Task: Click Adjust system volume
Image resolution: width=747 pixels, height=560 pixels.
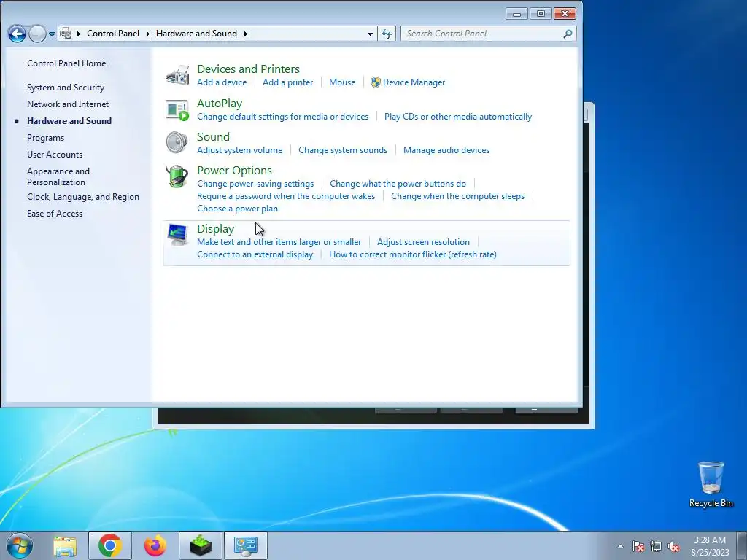Action: pos(239,150)
